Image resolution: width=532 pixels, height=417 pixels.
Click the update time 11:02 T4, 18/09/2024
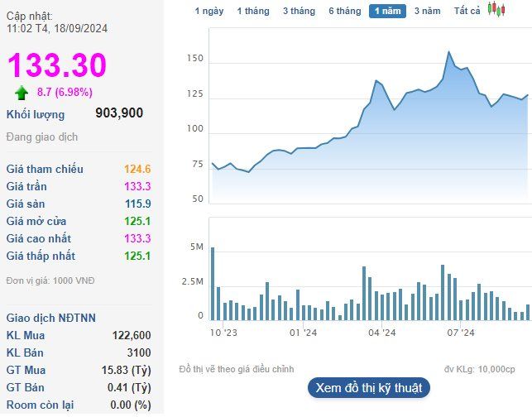click(x=57, y=28)
